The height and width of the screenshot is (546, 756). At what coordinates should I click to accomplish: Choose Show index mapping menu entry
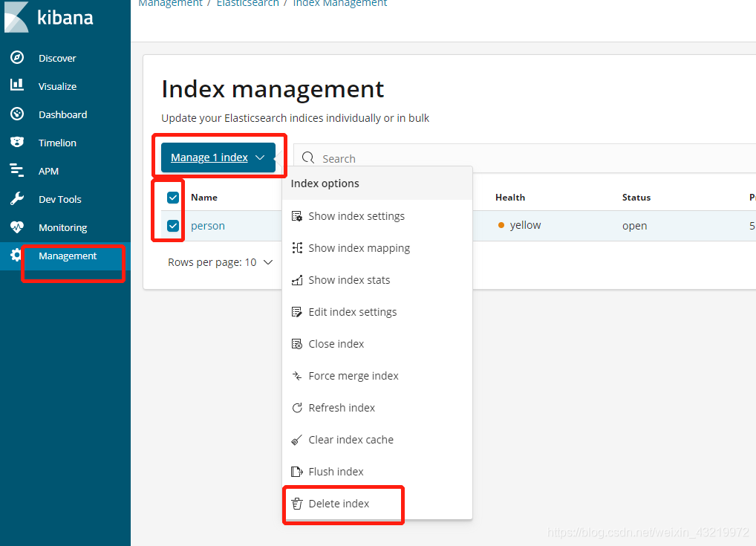tap(377, 248)
